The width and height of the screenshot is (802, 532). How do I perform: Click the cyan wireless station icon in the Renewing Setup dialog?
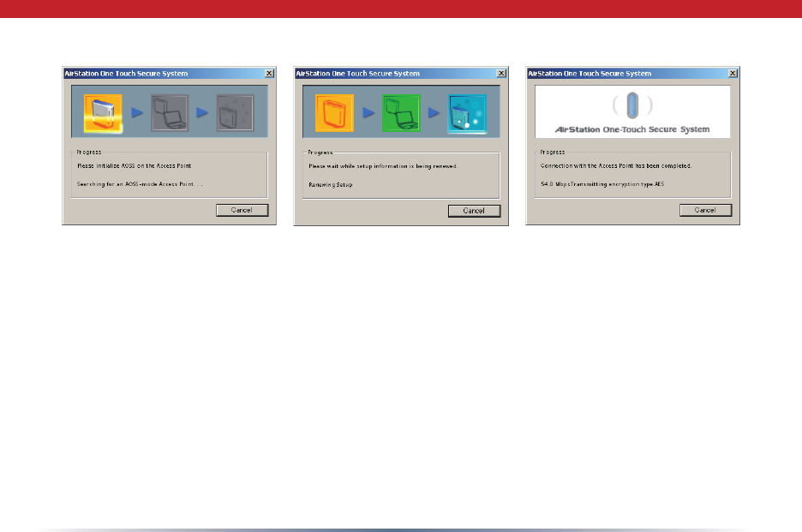(x=468, y=114)
